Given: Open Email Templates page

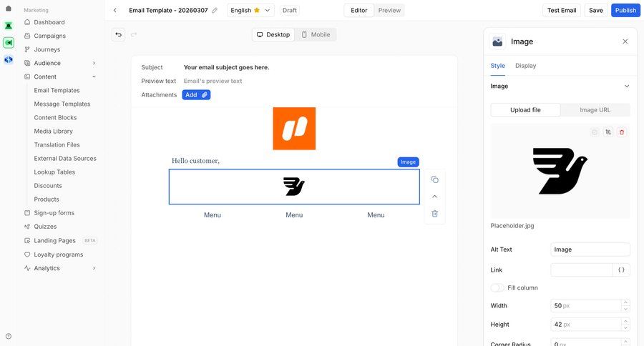Looking at the screenshot, I should pos(57,90).
